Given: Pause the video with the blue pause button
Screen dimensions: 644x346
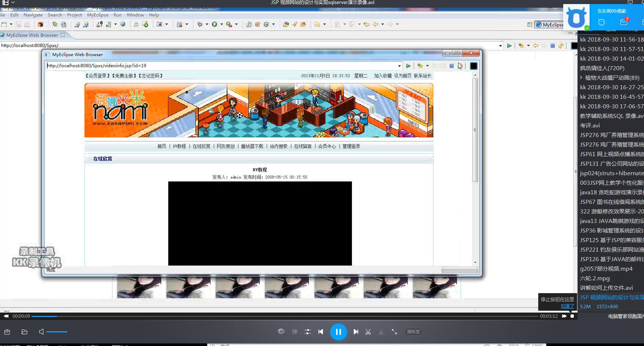Looking at the screenshot, I should (338, 332).
